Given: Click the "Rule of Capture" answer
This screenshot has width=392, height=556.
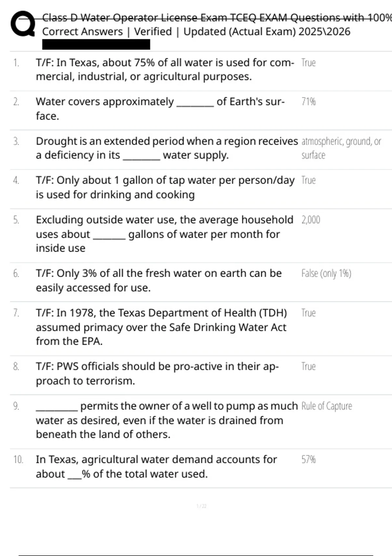Looking at the screenshot, I should pos(326,406).
